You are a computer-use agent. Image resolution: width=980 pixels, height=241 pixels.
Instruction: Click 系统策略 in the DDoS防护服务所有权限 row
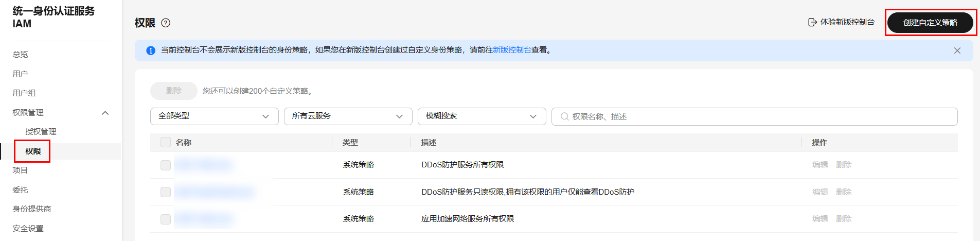tap(359, 165)
